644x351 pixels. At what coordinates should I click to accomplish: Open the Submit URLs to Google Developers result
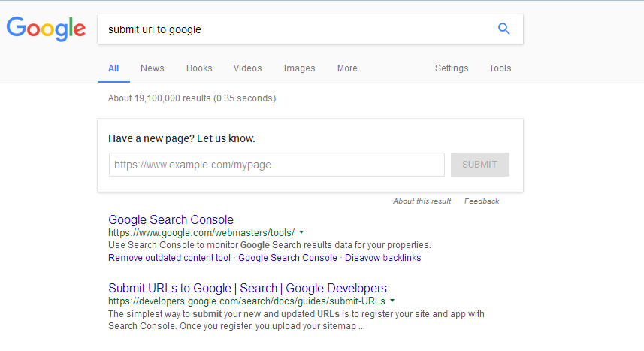248,288
